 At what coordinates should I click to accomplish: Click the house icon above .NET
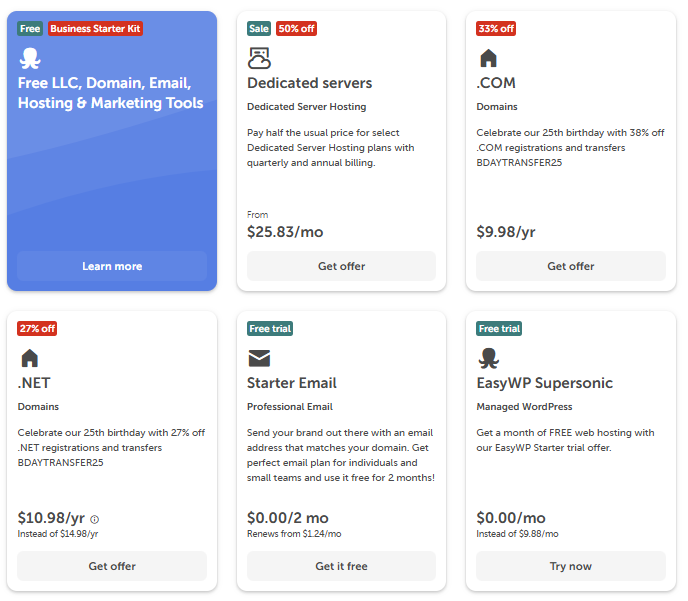[29, 358]
